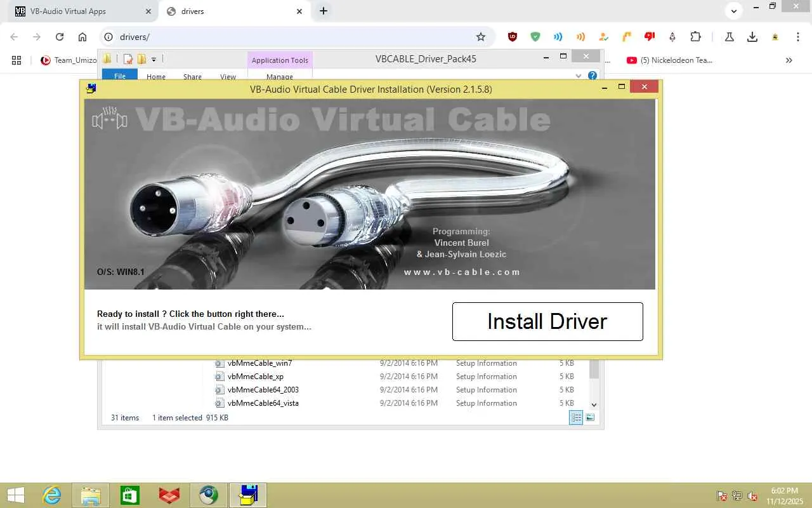This screenshot has width=812, height=508.
Task: Switch to the browser on the taskbar
Action: (x=209, y=495)
